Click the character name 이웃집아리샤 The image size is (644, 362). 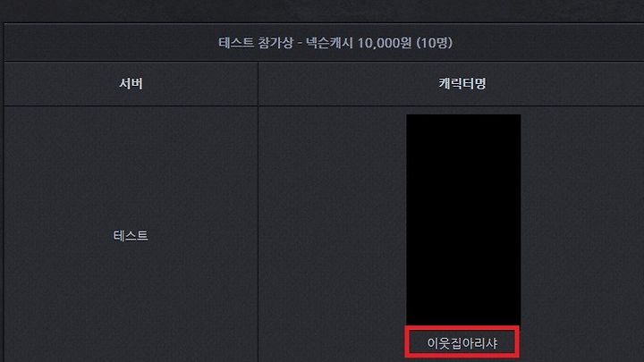(462, 343)
